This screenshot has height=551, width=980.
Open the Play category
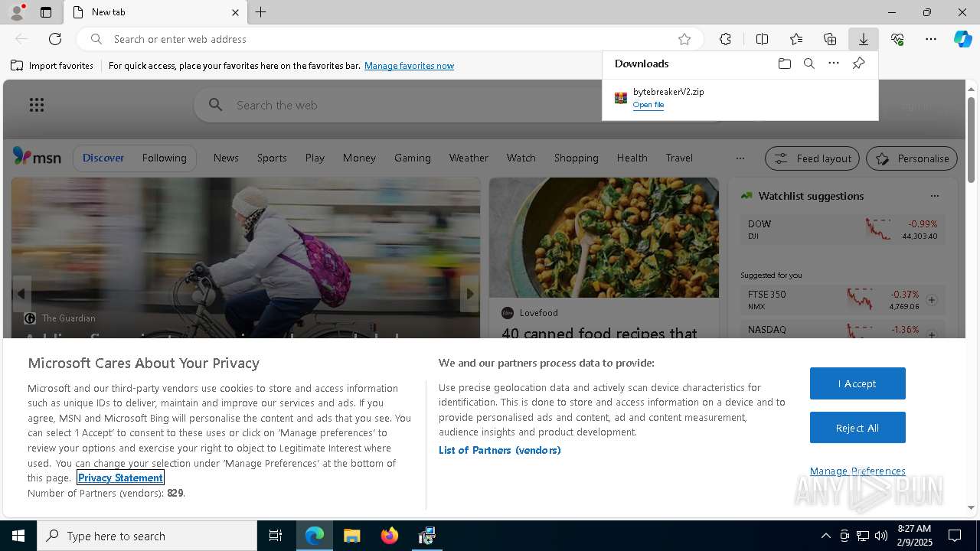(x=315, y=158)
